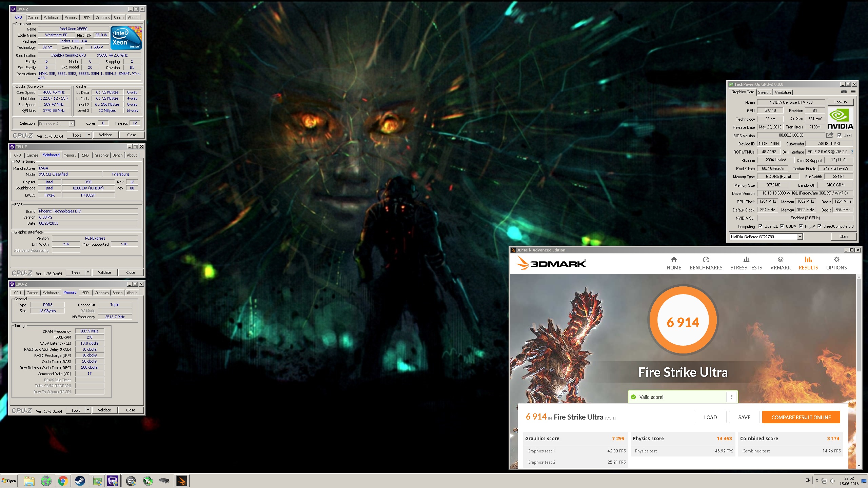868x488 pixels.
Task: Click the Show desktop button in the tray
Action: click(864, 481)
